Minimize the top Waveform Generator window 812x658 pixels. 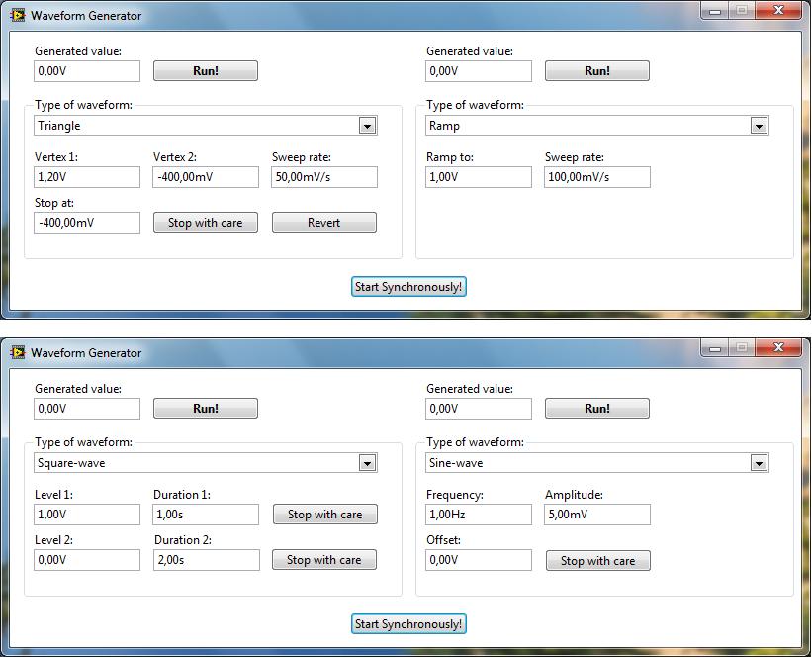715,10
